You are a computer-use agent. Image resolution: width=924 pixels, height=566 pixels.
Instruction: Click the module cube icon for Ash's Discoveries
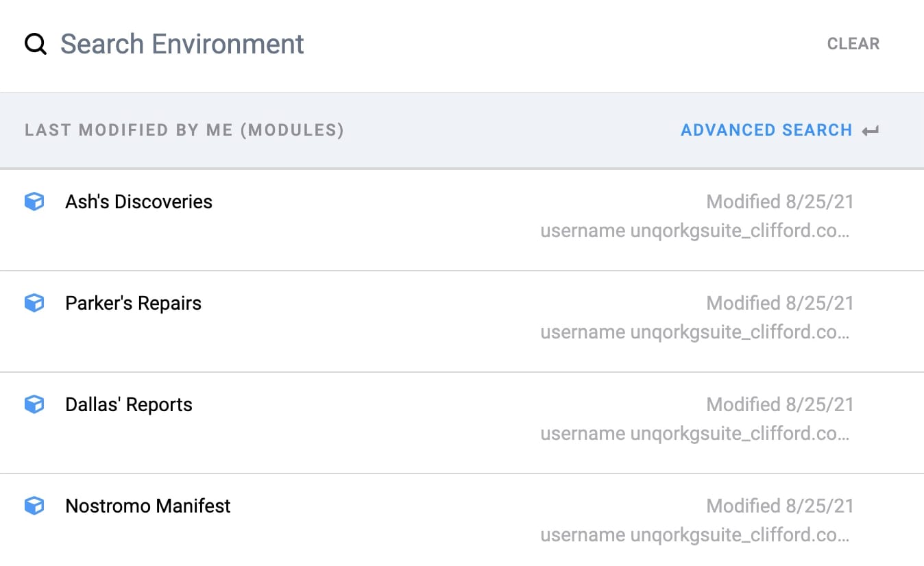tap(34, 201)
